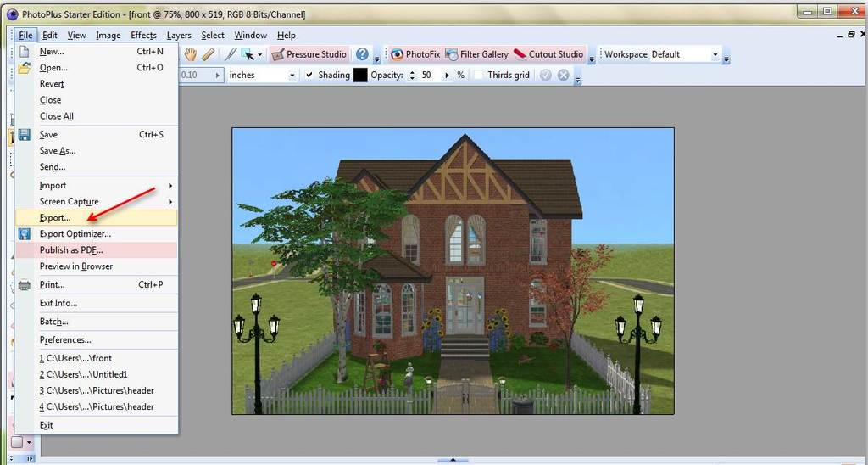The image size is (868, 465).
Task: Open toolbar options after Workspace dropdown
Action: [x=726, y=59]
